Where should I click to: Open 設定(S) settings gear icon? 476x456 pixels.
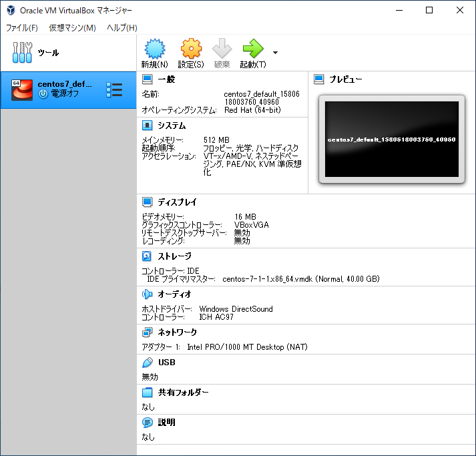[x=191, y=48]
